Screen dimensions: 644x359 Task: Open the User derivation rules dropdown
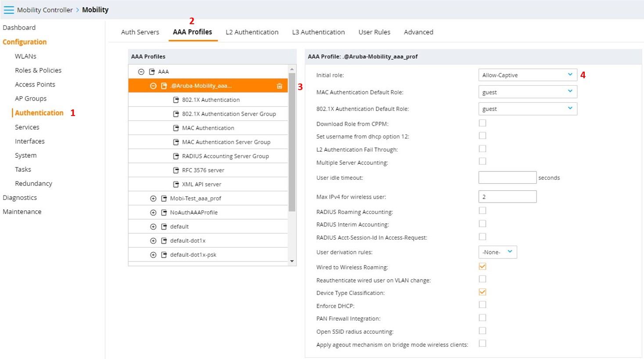[497, 252]
